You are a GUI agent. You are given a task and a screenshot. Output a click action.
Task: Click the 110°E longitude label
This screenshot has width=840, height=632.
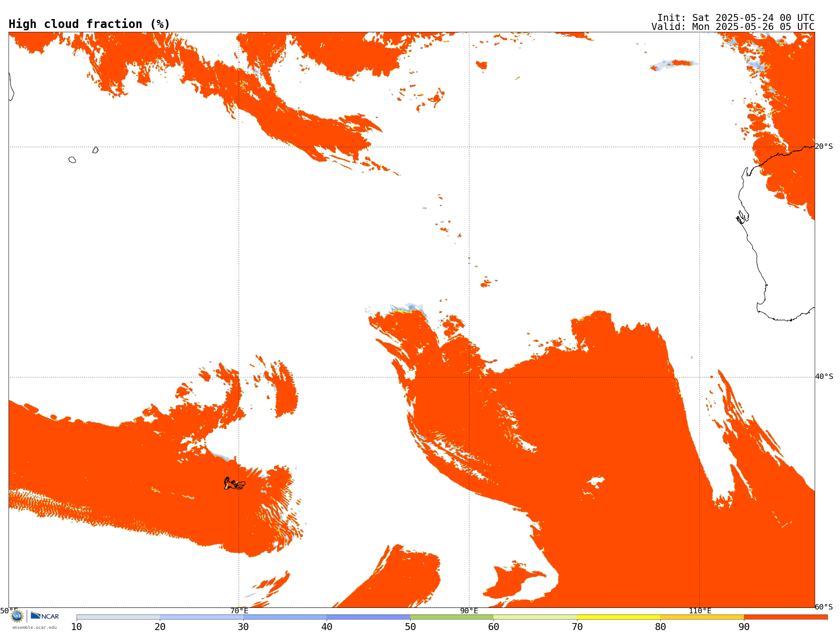[x=700, y=611]
